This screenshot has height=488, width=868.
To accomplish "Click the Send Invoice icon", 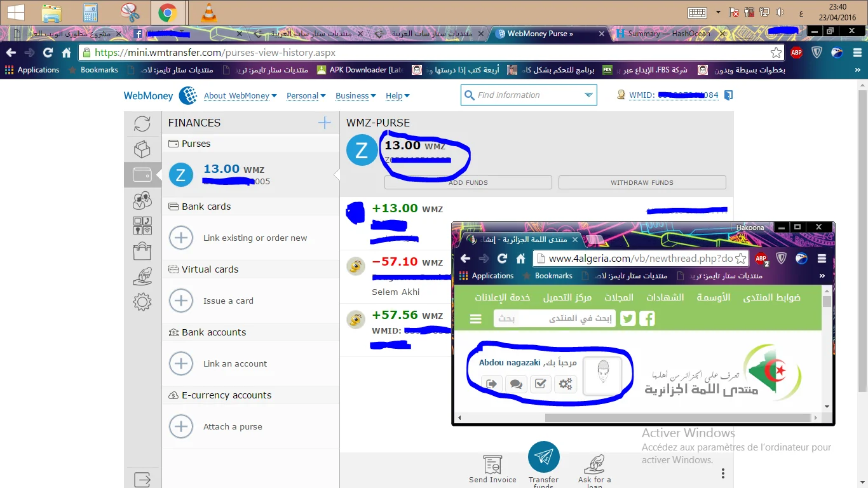I will (x=492, y=465).
